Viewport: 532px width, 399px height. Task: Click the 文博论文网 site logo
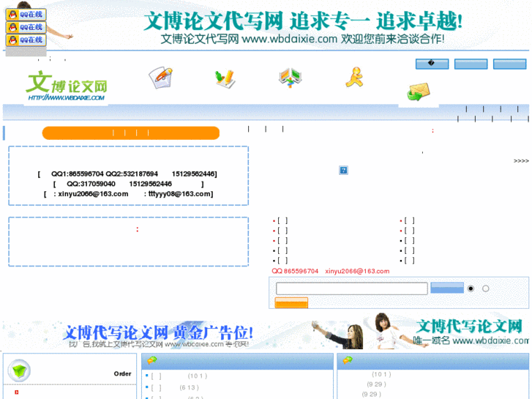(x=66, y=86)
